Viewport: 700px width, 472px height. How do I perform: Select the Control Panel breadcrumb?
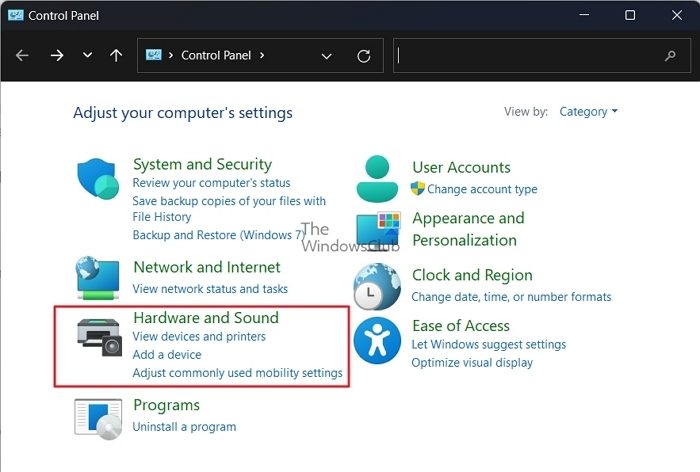click(x=216, y=55)
